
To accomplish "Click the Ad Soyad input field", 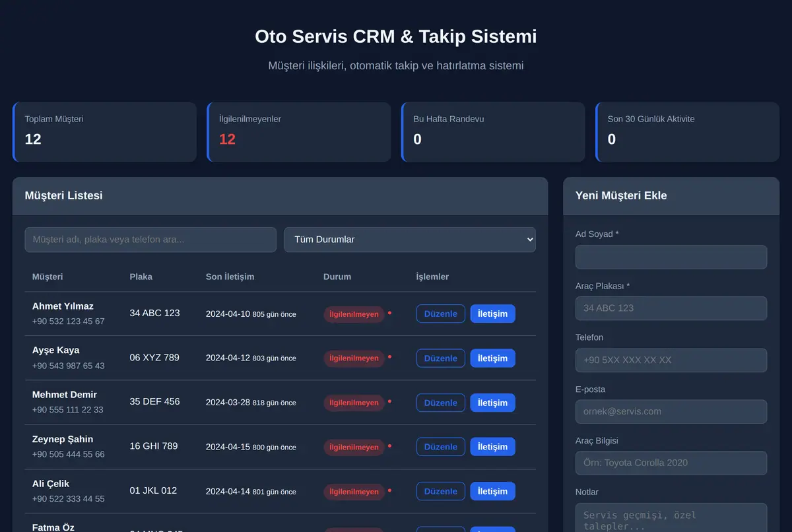I will 671,257.
